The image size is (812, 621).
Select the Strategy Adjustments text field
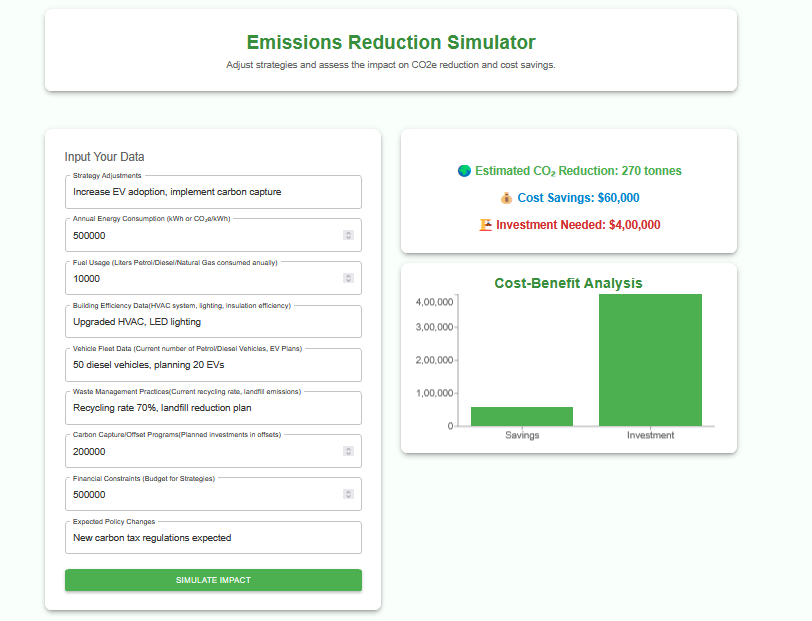[x=213, y=192]
